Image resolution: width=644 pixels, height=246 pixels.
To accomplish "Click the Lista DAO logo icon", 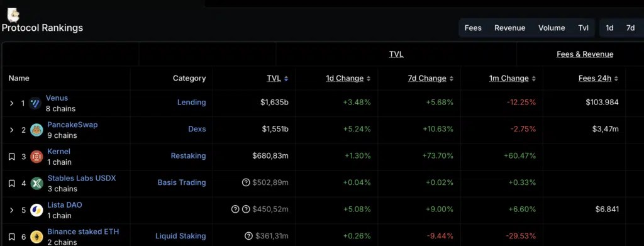I will 36,210.
